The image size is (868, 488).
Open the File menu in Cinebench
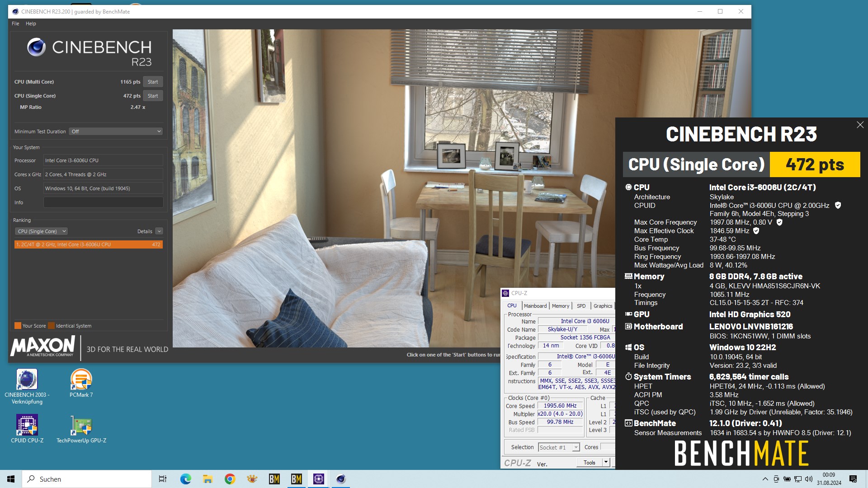point(15,23)
